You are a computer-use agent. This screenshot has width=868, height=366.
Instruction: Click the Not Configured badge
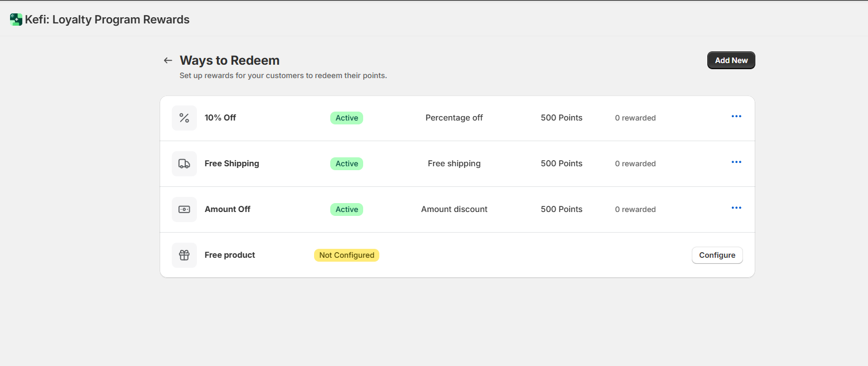coord(346,255)
